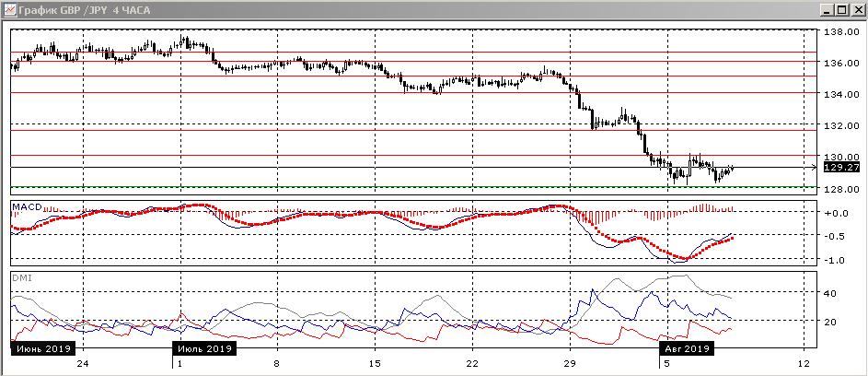868x376 pixels.
Task: Click the Июль 2019 month marker
Action: tap(204, 349)
